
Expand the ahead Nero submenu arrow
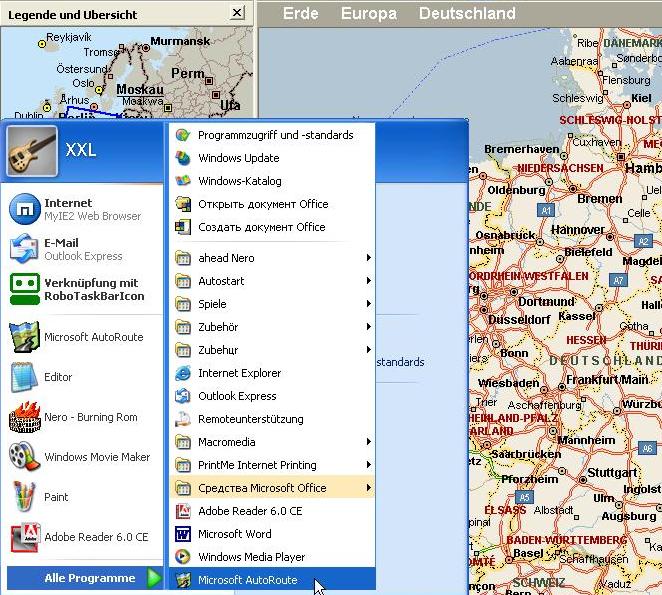[369, 258]
